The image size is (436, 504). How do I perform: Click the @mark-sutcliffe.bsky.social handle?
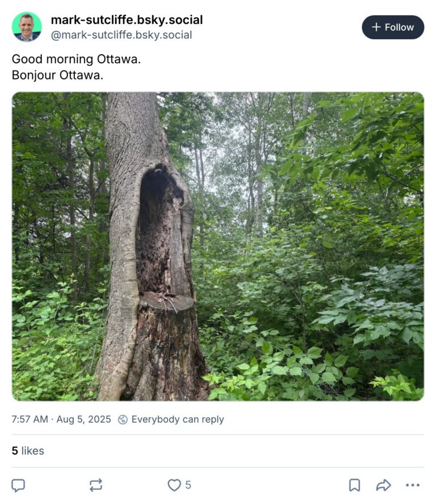[x=121, y=35]
